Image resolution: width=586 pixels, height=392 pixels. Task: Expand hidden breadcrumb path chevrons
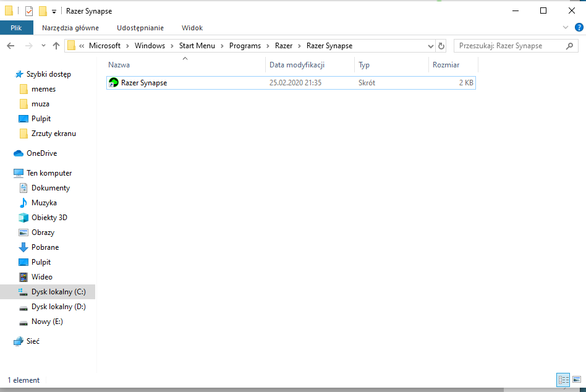82,46
